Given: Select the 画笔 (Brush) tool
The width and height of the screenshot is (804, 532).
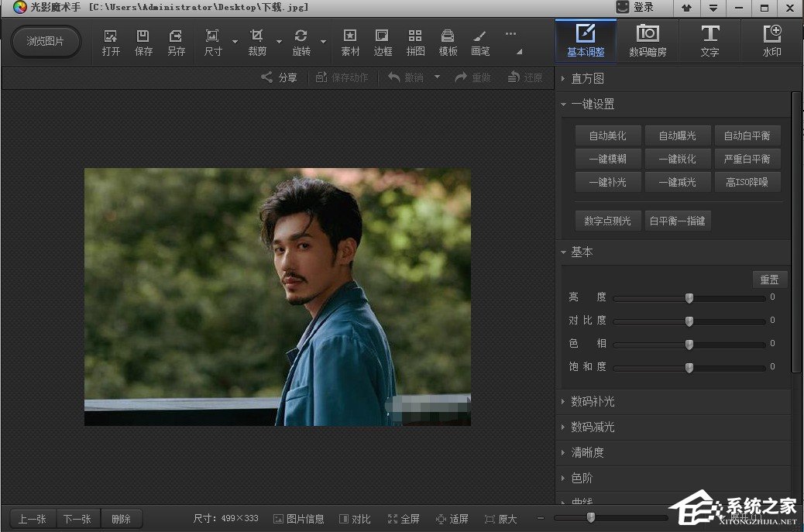Looking at the screenshot, I should click(x=480, y=42).
